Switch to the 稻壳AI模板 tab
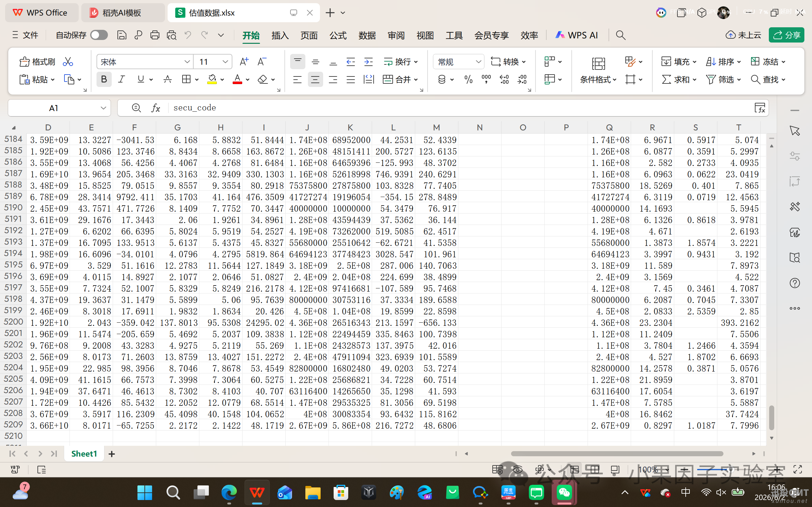Image resolution: width=812 pixels, height=507 pixels. tap(123, 13)
